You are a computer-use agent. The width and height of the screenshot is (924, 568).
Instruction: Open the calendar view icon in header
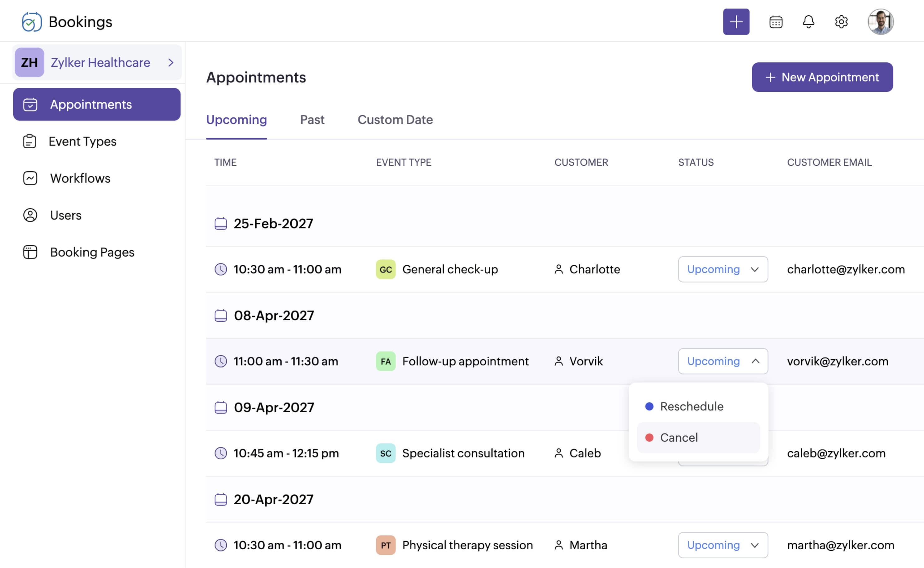point(776,22)
